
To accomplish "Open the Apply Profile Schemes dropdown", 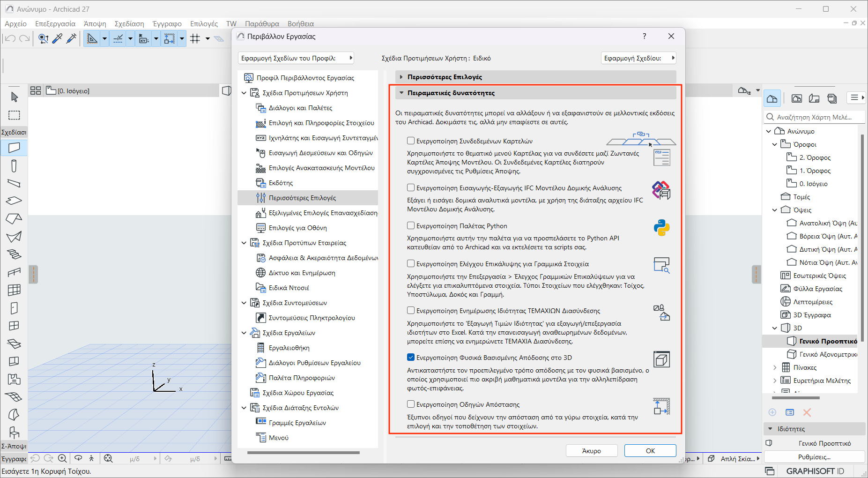I will tap(296, 58).
